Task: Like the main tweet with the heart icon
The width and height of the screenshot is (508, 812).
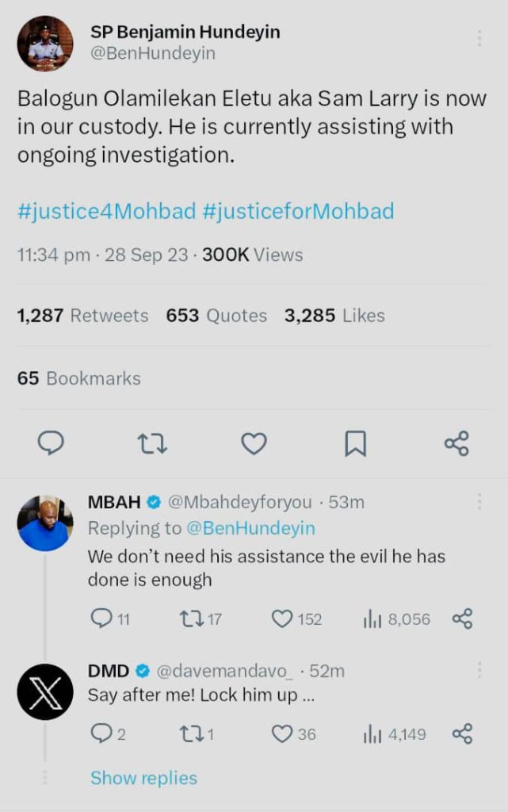Action: pyautogui.click(x=254, y=443)
